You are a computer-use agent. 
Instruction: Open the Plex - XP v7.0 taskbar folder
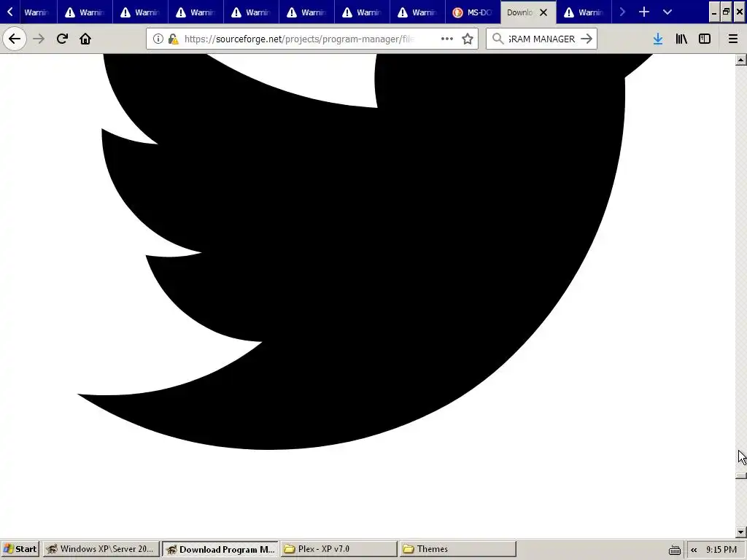coord(338,548)
